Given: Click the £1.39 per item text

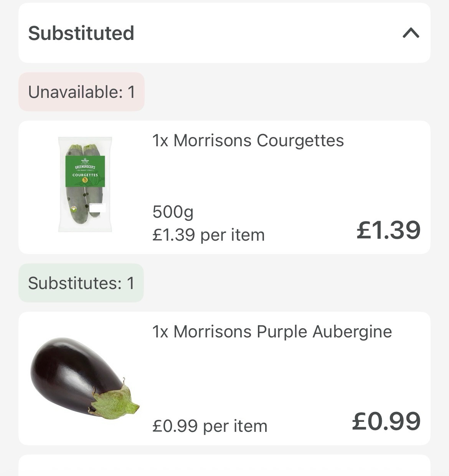Looking at the screenshot, I should [x=208, y=235].
